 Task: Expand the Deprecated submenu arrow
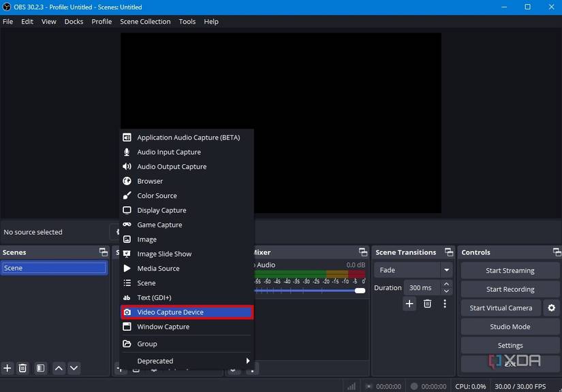pos(248,361)
